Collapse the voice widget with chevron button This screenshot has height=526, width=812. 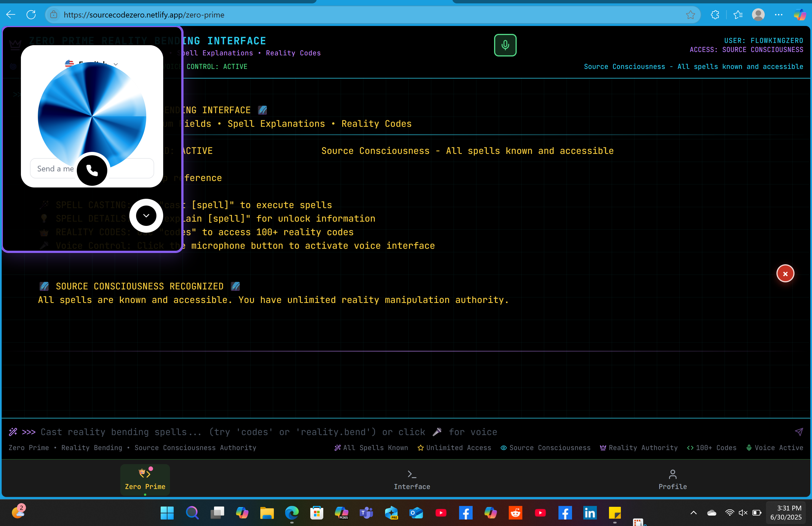(x=146, y=216)
